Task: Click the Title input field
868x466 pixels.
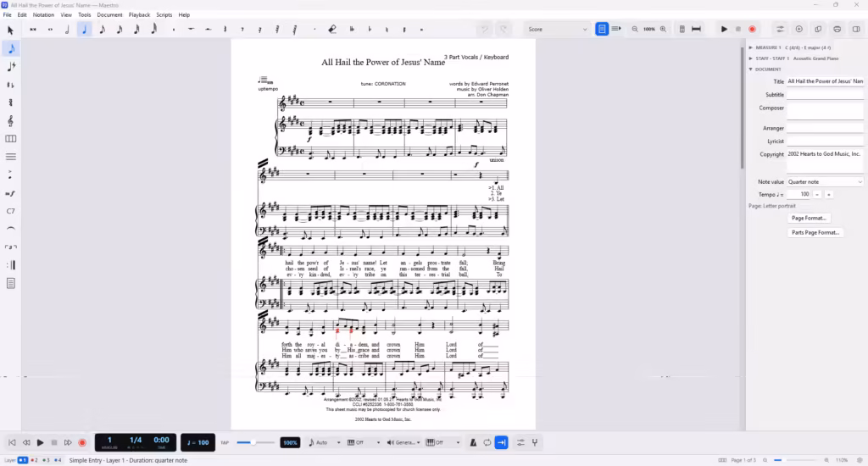Action: 825,81
